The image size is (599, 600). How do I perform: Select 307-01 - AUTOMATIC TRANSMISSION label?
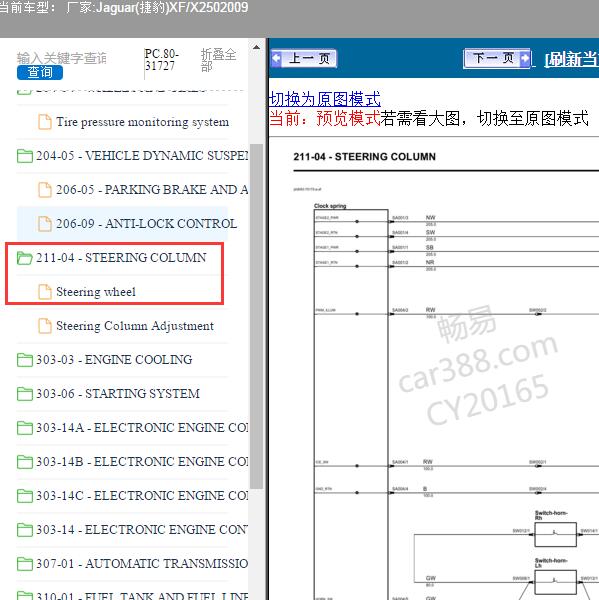pos(142,564)
